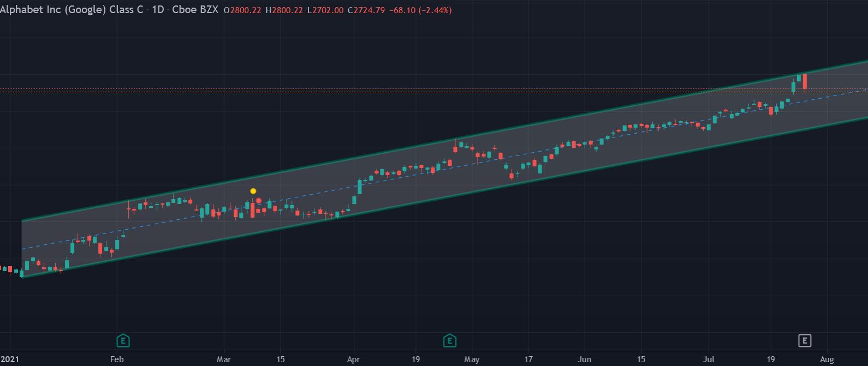This screenshot has width=868, height=366.
Task: Click the 19 date label between Jul and Aug
Action: point(771,359)
